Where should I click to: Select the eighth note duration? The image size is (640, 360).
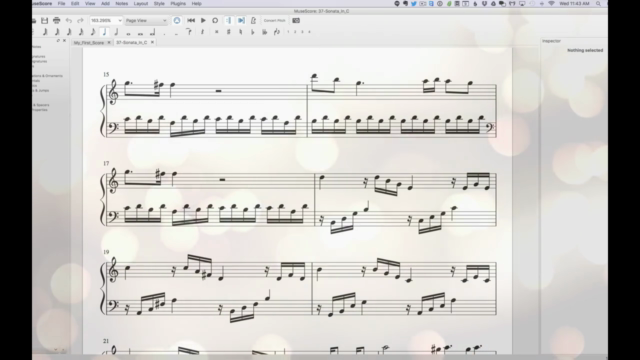point(93,32)
